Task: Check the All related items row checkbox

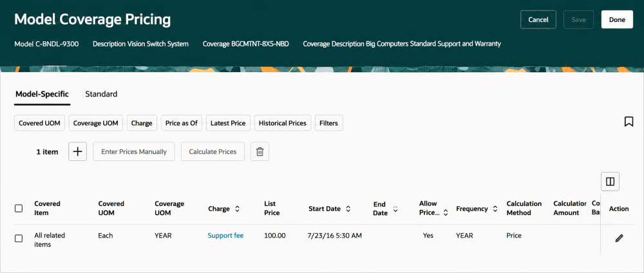Action: click(x=19, y=238)
